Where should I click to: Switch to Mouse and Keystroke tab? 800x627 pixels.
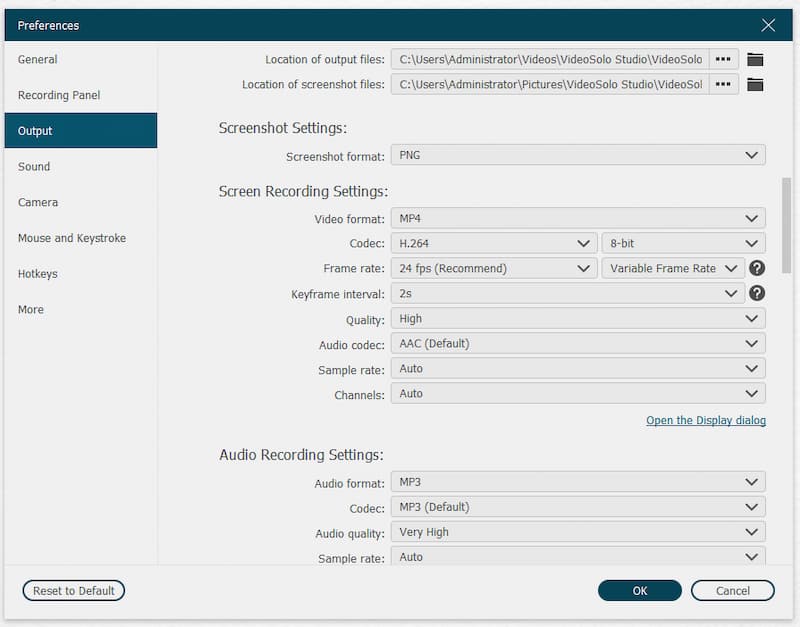(x=81, y=238)
